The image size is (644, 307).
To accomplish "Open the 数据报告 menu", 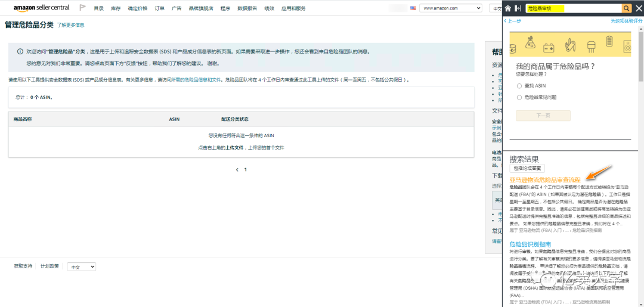I will coord(247,8).
